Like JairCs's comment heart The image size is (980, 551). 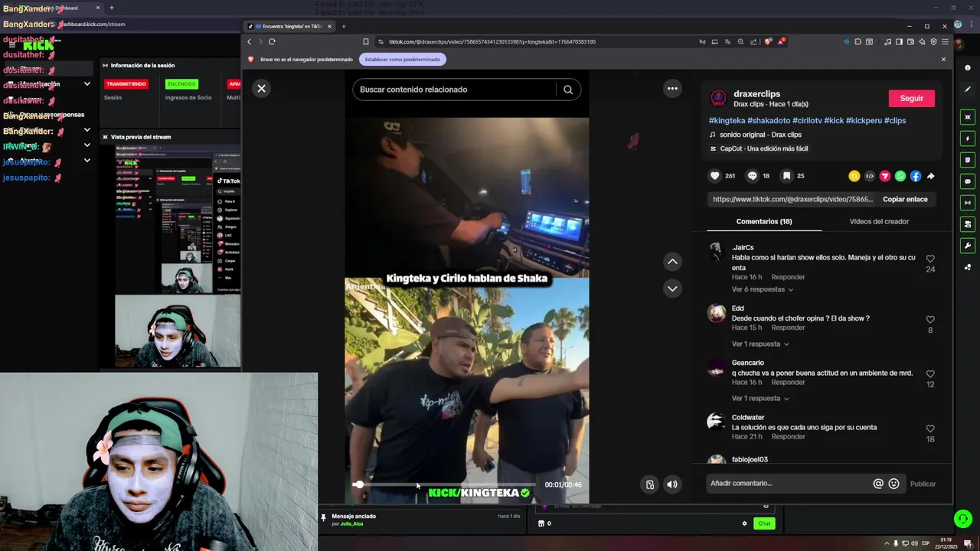click(930, 259)
